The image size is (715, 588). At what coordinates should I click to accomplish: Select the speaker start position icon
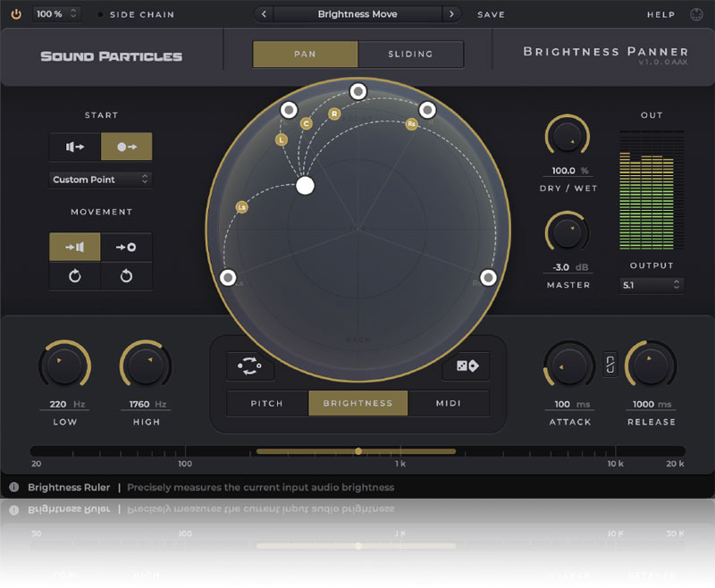coord(75,147)
